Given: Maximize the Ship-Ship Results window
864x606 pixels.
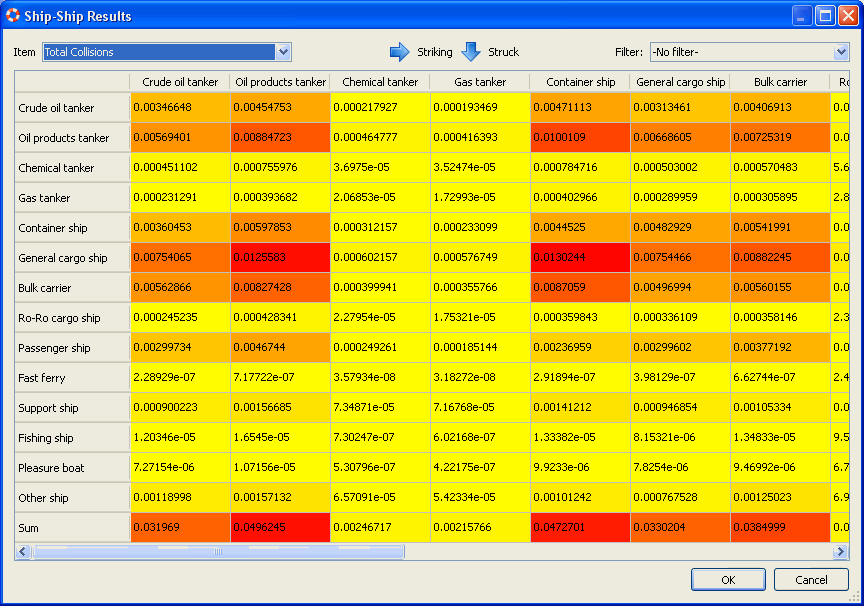Looking at the screenshot, I should tap(825, 16).
